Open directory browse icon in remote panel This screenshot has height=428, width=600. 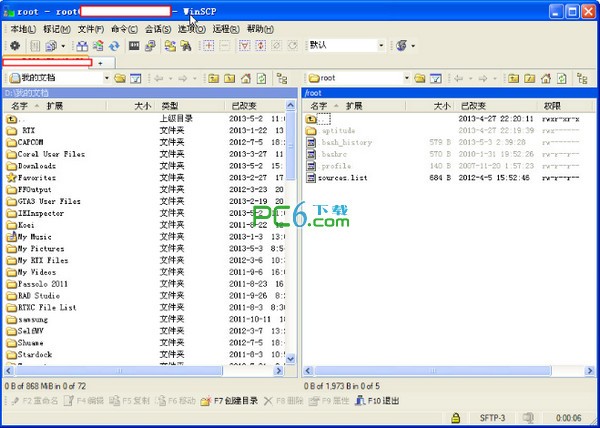pos(420,78)
